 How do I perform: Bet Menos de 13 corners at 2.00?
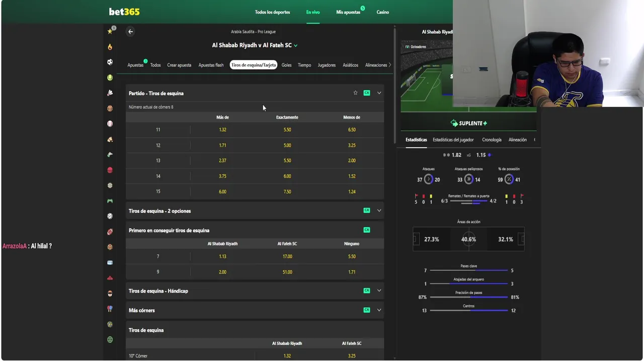[x=352, y=160]
